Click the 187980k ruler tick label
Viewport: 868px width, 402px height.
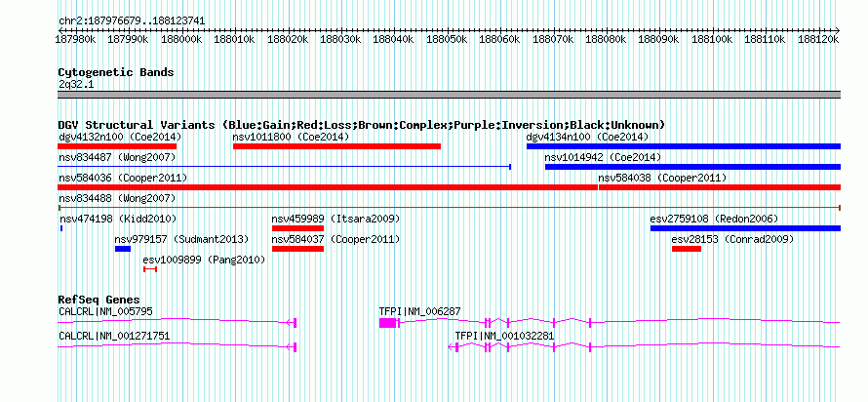click(76, 40)
